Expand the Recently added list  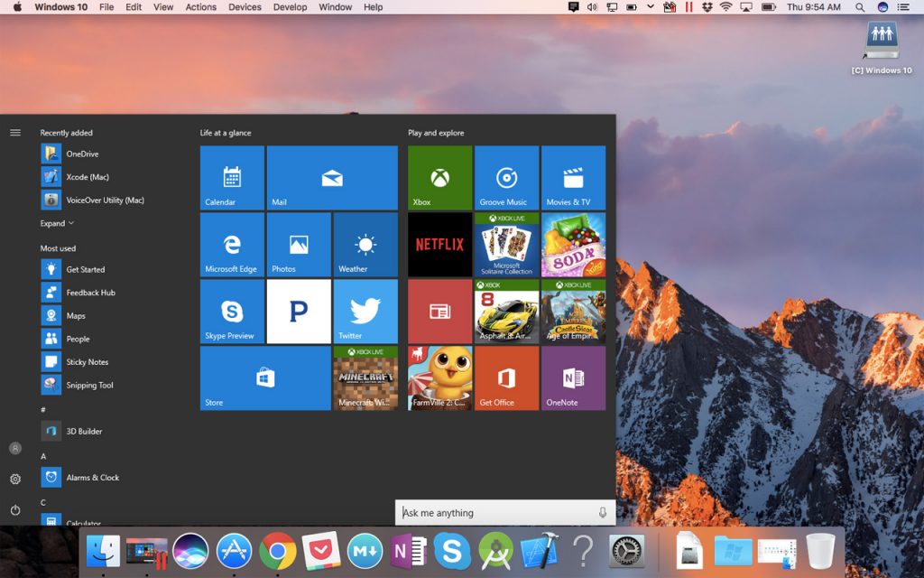(57, 224)
